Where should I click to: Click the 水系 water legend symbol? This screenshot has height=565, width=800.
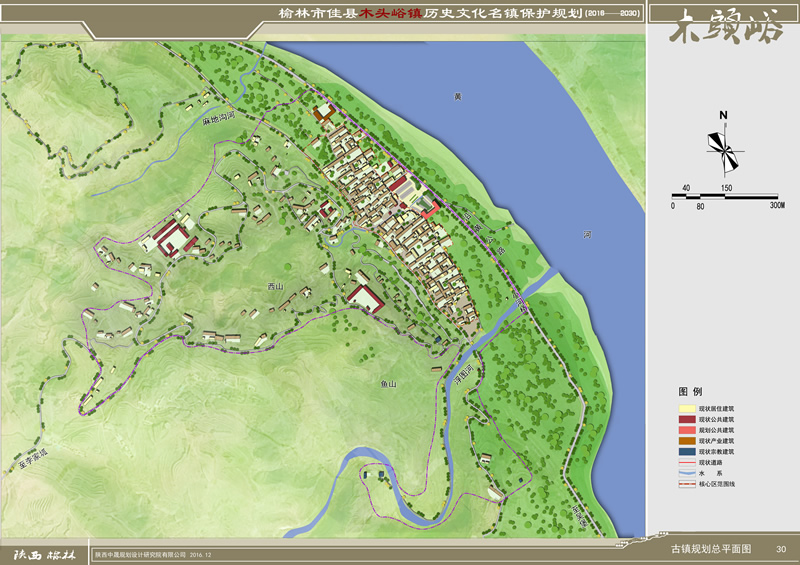[687, 472]
